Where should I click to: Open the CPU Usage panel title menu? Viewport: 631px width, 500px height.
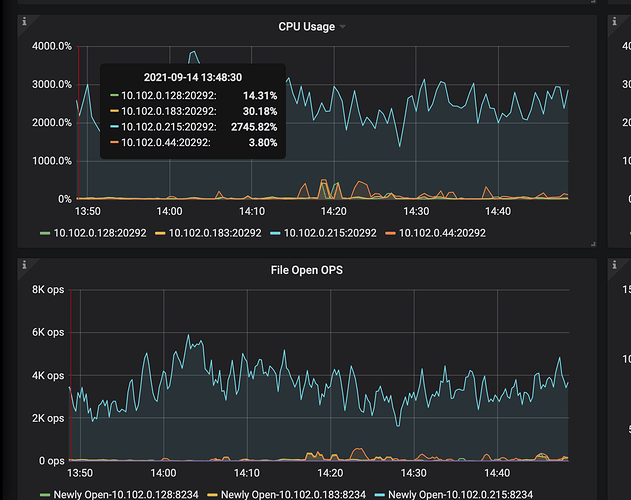pos(307,27)
